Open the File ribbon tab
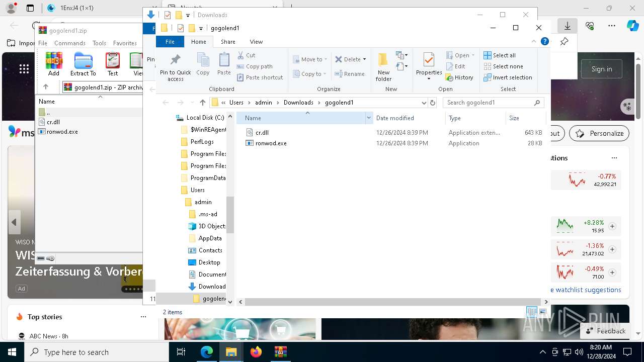This screenshot has height=362, width=644. [170, 42]
